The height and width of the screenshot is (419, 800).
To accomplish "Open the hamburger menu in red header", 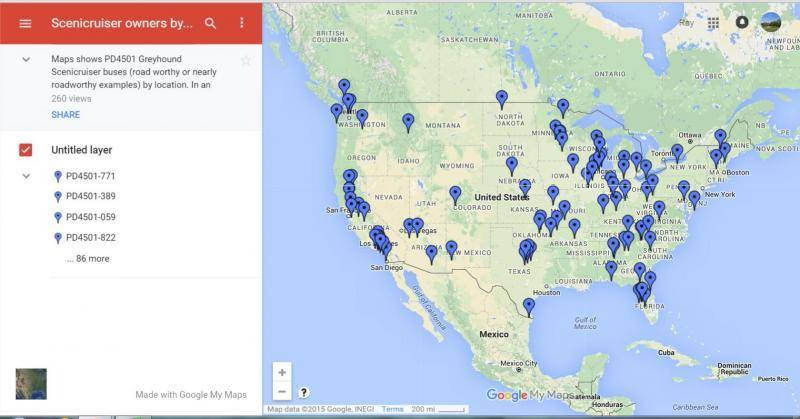I will point(25,23).
